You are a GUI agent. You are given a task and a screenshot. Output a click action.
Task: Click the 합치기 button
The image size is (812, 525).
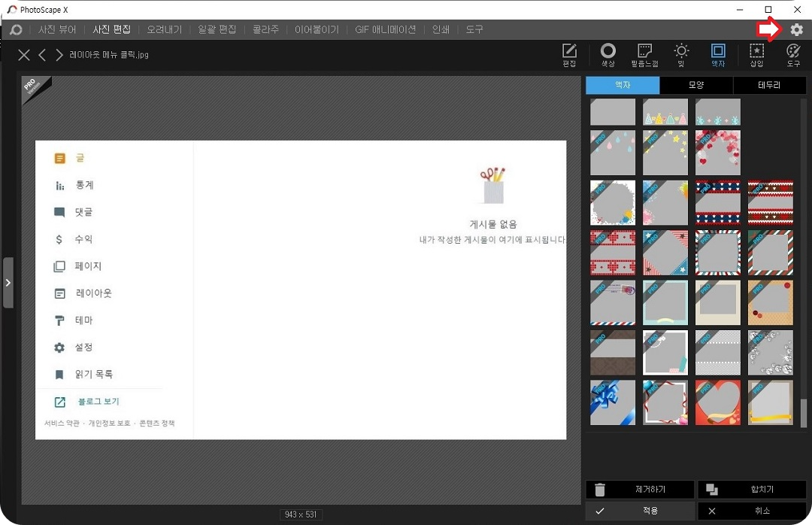(752, 489)
